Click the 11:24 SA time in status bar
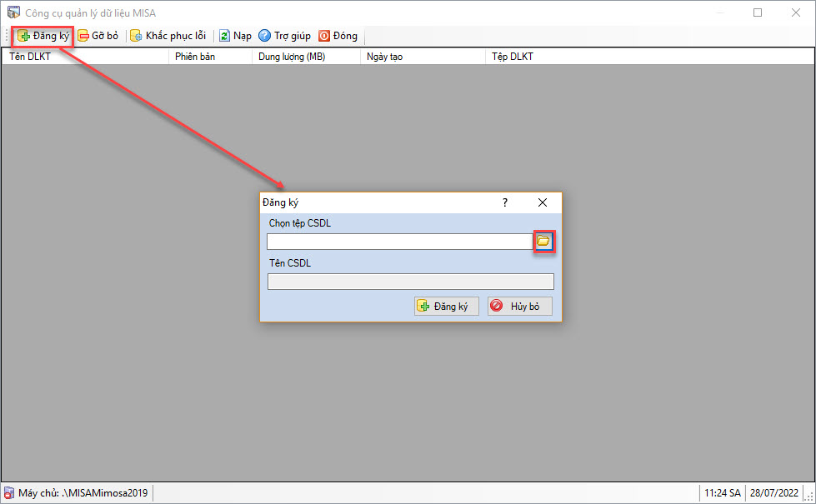This screenshot has width=816, height=504. (723, 493)
